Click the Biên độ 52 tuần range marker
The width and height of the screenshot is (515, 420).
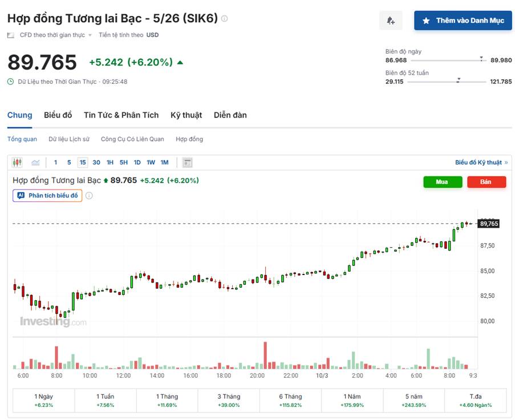[459, 80]
